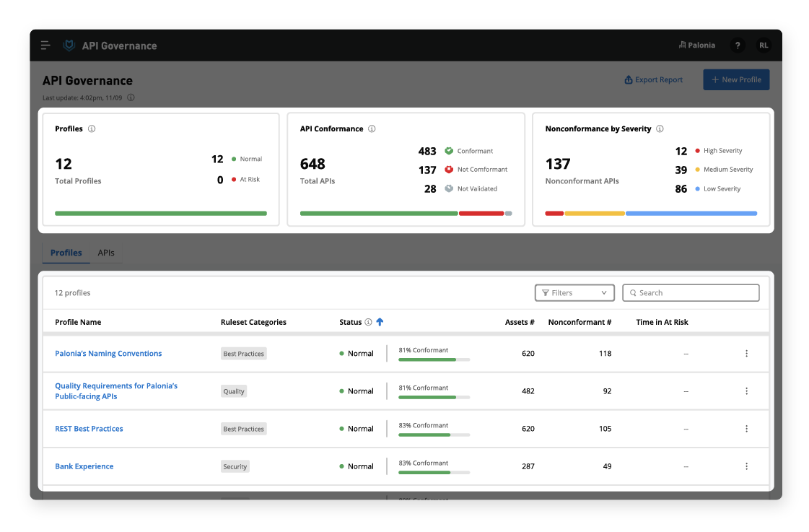Click the API Conformance info icon
This screenshot has height=532, width=809.
coord(372,128)
